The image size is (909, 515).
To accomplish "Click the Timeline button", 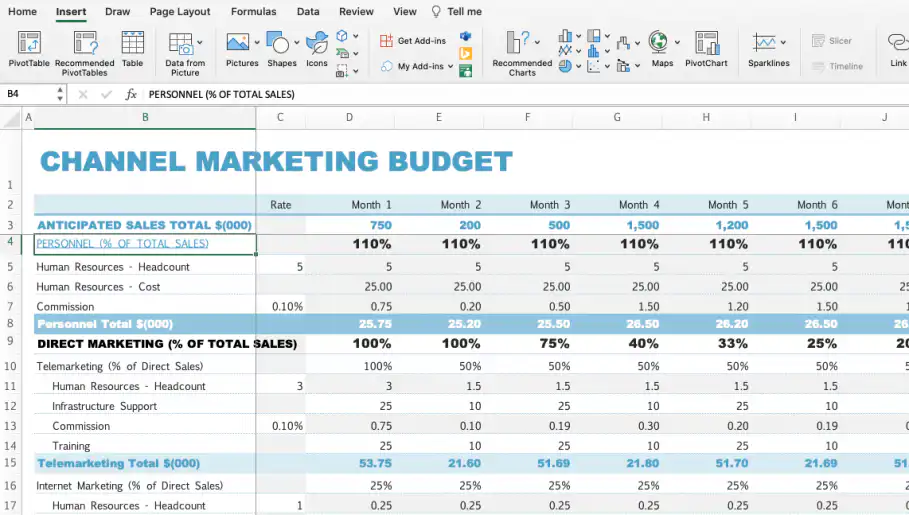I will tap(837, 66).
